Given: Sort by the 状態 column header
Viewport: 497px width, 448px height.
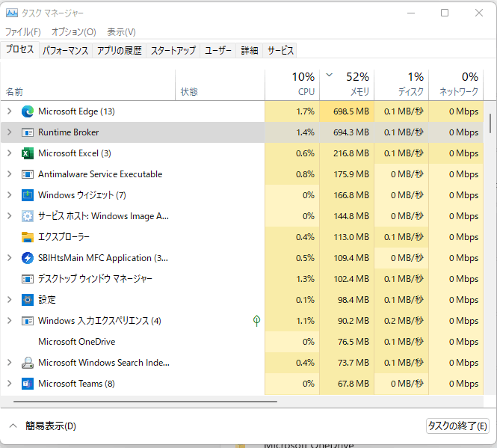Looking at the screenshot, I should (220, 85).
